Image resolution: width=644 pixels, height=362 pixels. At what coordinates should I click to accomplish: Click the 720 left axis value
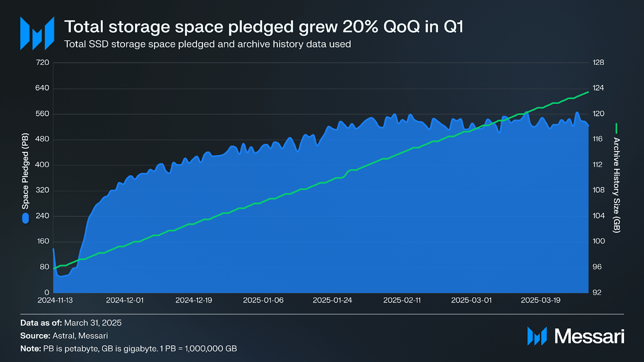[x=42, y=62]
